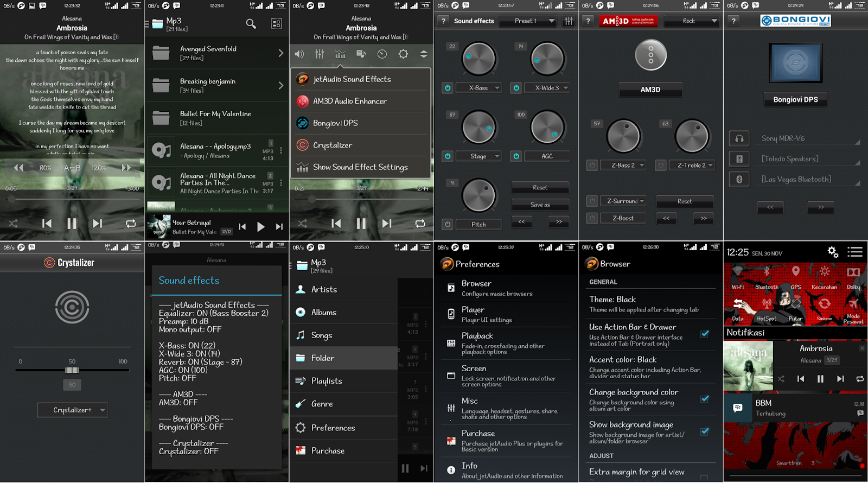This screenshot has height=483, width=868.
Task: Adjust the Crystalizer level slider handle
Action: (x=72, y=370)
